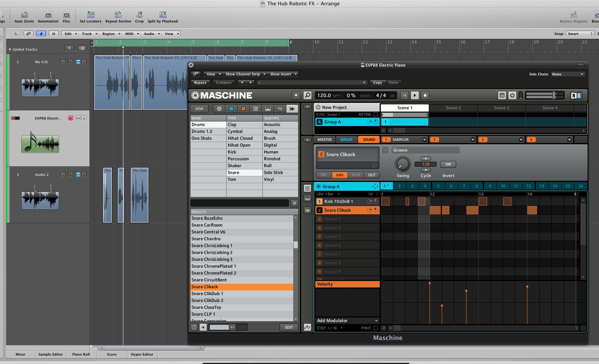Image resolution: width=599 pixels, height=364 pixels.
Task: Switch to sample waveform editor view icon
Action: click(307, 210)
